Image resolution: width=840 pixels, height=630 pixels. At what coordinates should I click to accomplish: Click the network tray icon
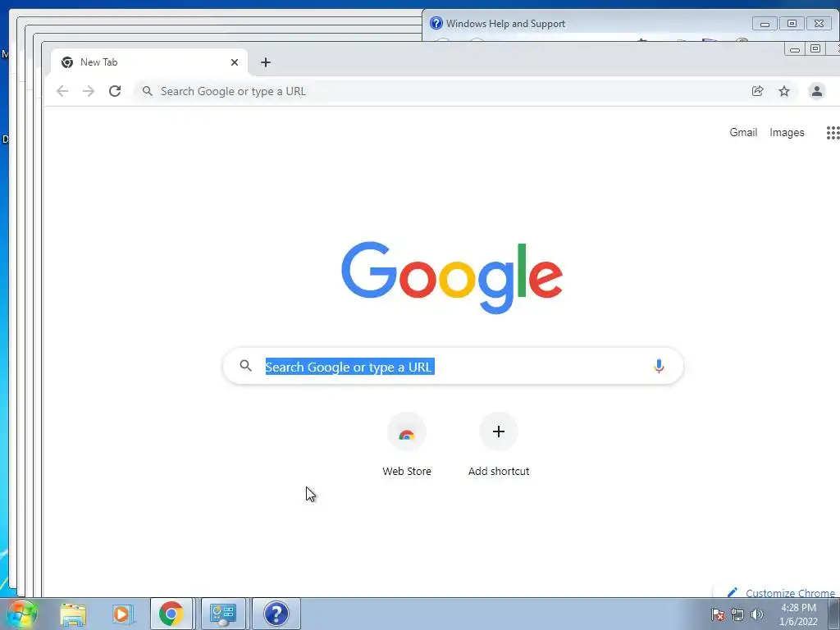[x=737, y=614]
